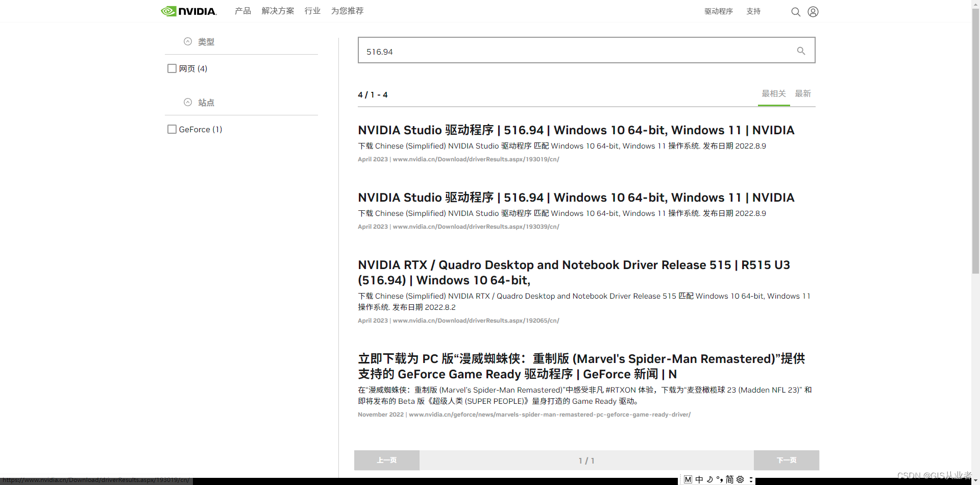
Task: Click URL text ending 193019/cn/ under first result
Action: [x=476, y=159]
